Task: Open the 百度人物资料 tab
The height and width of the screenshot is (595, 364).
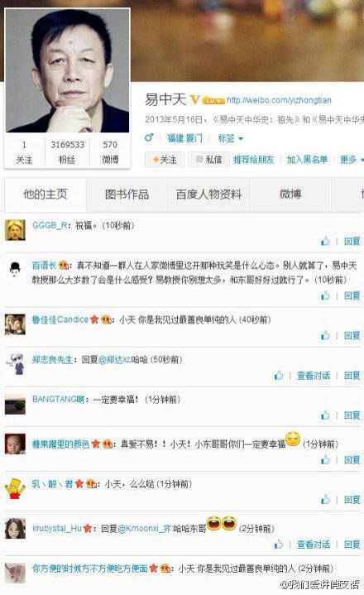Action: coord(208,194)
